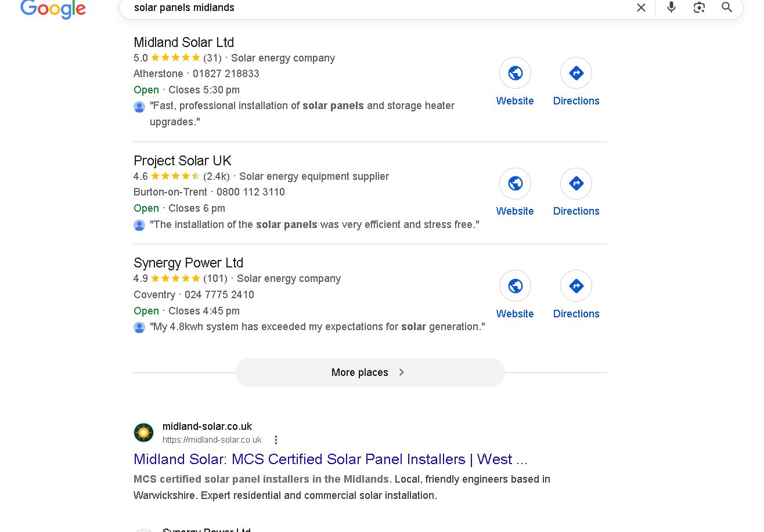Open Google Lens image search
The height and width of the screenshot is (532, 764).
[699, 8]
